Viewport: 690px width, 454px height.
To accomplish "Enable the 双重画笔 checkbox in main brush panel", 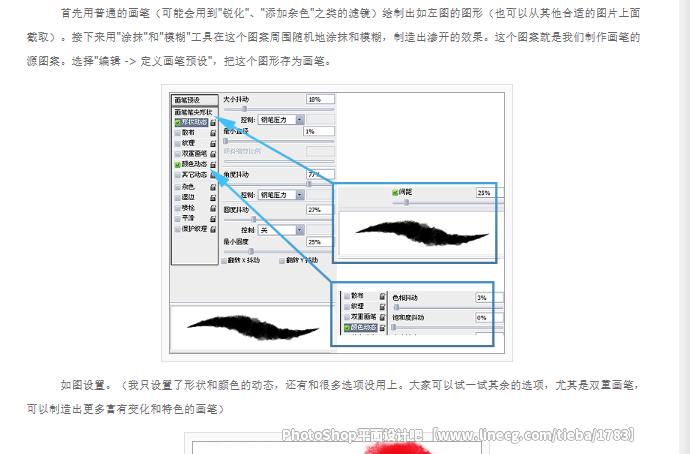I will pyautogui.click(x=178, y=154).
